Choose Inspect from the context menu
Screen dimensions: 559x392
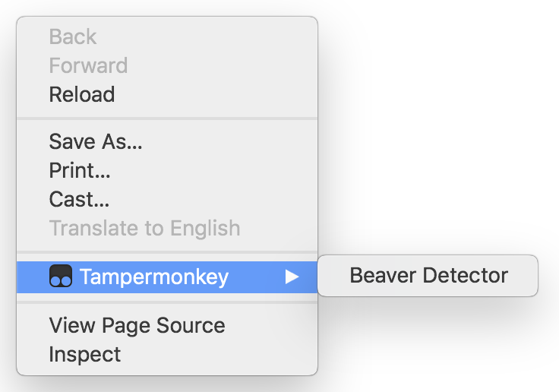pos(85,354)
